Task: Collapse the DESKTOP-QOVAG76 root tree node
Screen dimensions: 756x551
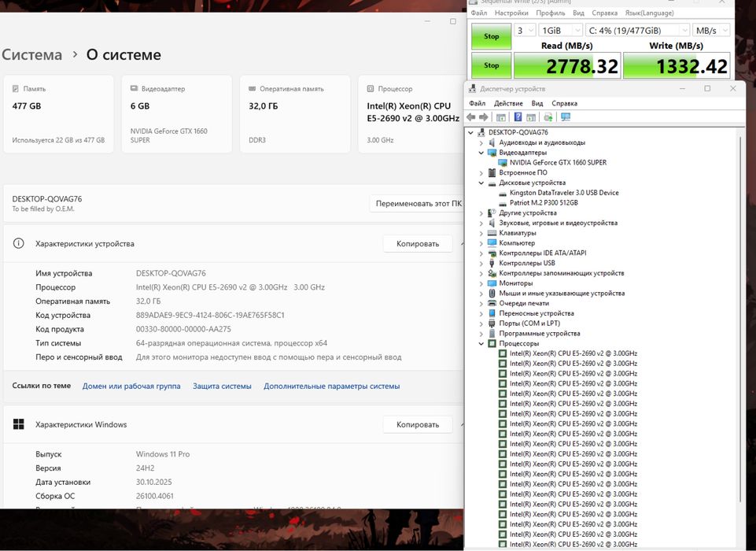Action: pyautogui.click(x=470, y=132)
